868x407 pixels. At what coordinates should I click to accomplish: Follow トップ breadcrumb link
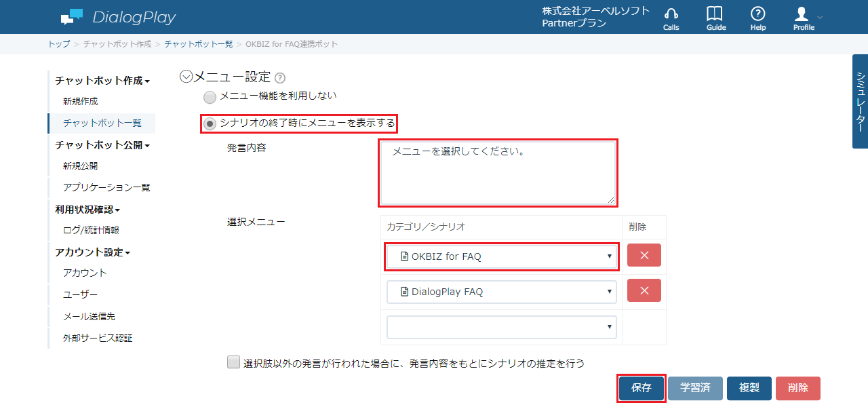[58, 44]
